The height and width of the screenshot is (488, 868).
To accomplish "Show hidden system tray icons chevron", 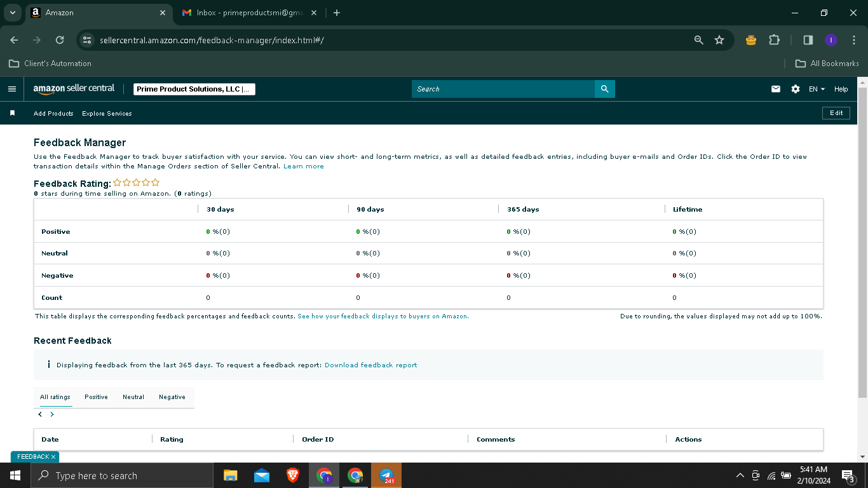I will click(740, 475).
